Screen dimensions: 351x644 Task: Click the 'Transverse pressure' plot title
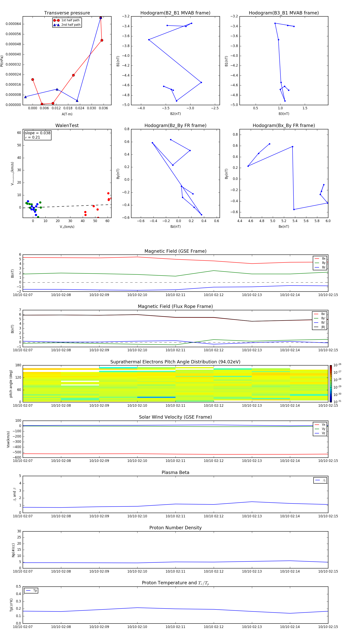pyautogui.click(x=67, y=13)
